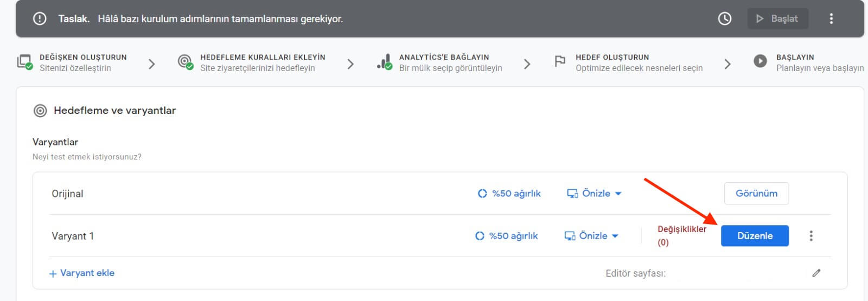
Task: Click the Başlayın play circle icon
Action: click(761, 61)
